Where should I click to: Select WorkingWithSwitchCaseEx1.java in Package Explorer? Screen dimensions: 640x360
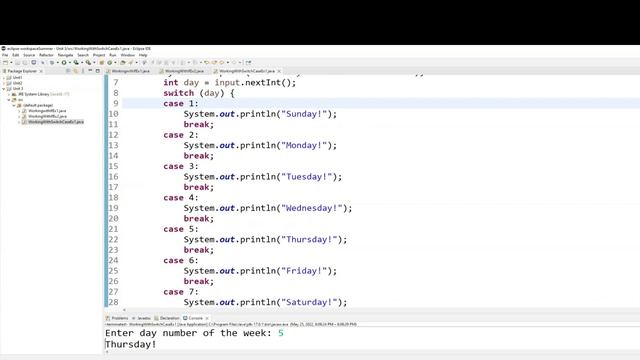click(x=56, y=122)
